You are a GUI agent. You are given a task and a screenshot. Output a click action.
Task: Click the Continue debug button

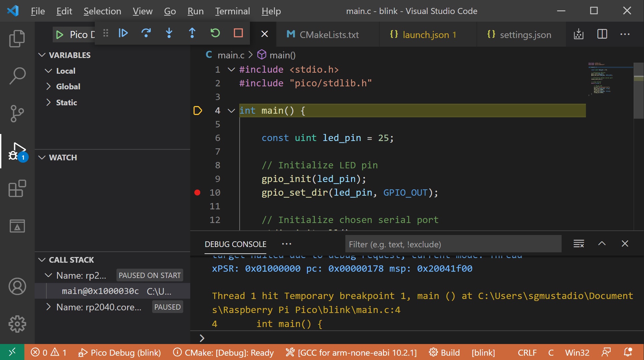coord(123,33)
